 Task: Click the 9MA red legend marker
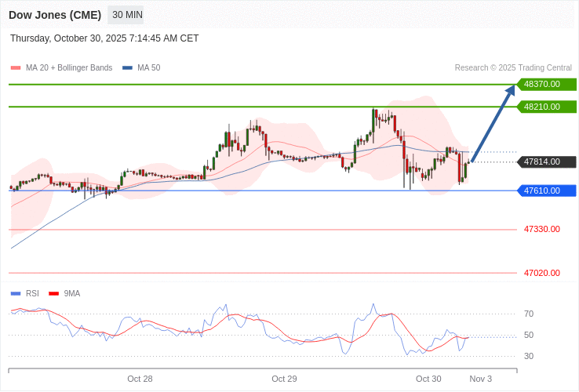point(54,294)
